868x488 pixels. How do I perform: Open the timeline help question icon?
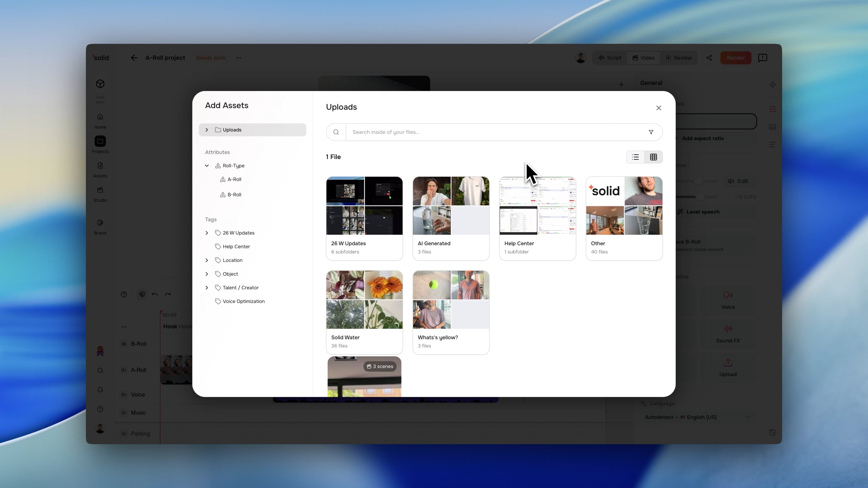coord(124,294)
